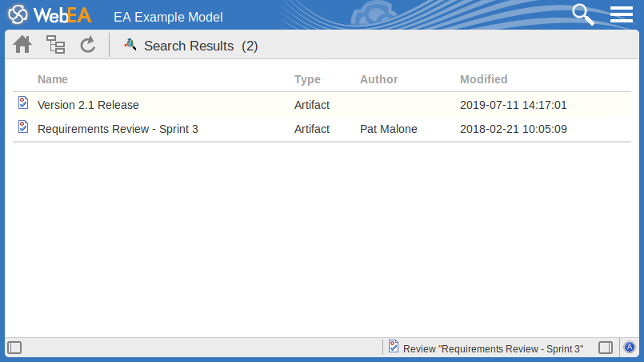Sort results by Name column
Screen dimensions: 644x362
coord(53,79)
